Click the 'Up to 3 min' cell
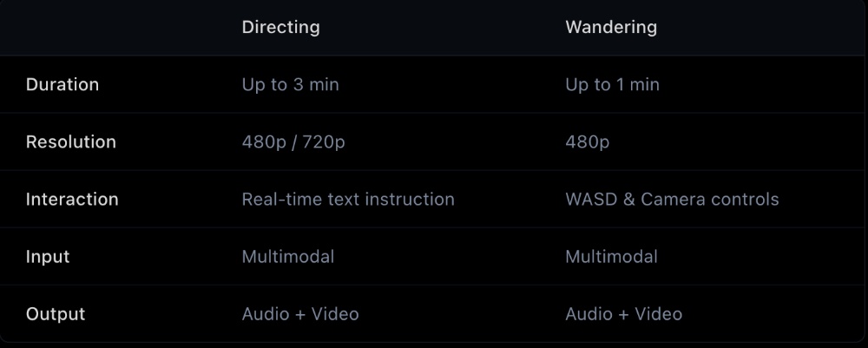This screenshot has height=348, width=868. [x=290, y=84]
